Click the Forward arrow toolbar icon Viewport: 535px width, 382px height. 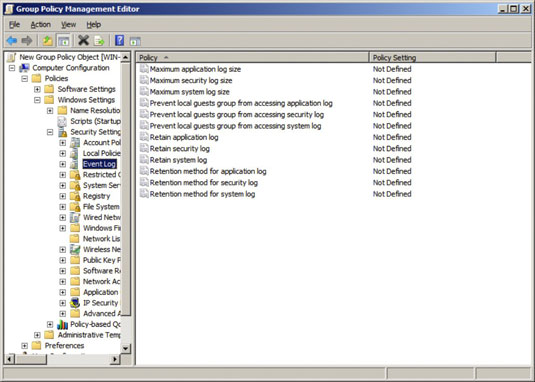(x=27, y=41)
